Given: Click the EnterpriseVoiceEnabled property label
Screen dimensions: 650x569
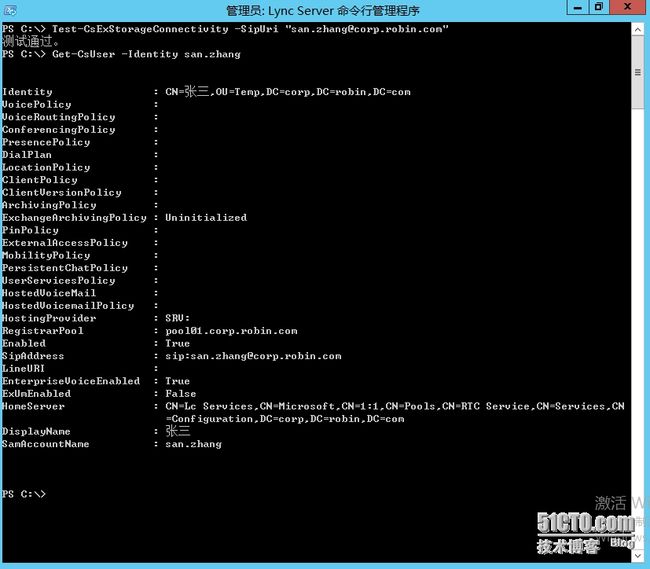Looking at the screenshot, I should coord(71,381).
